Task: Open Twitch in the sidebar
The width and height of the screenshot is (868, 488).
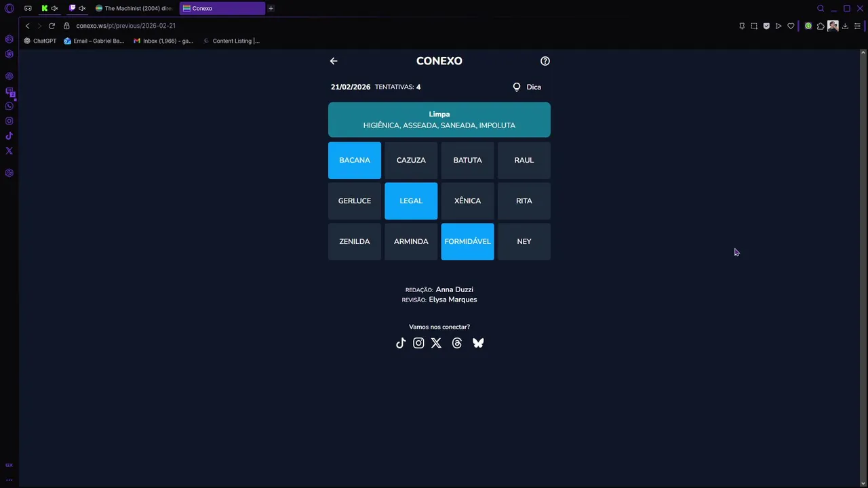Action: [x=9, y=91]
